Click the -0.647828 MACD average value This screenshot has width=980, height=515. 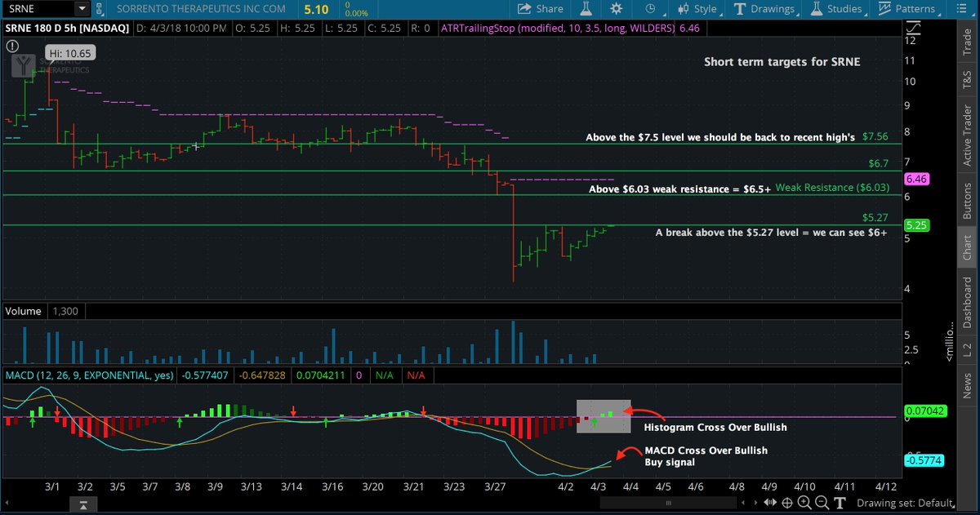point(263,375)
